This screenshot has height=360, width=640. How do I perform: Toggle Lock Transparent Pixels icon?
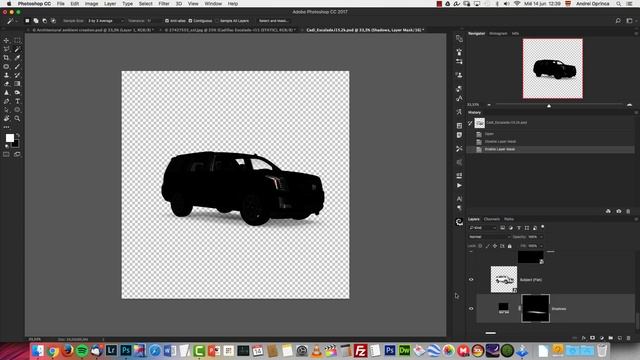(480, 246)
